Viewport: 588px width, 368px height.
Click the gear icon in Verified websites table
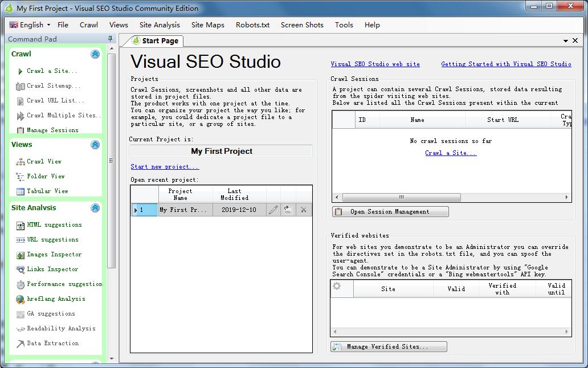pyautogui.click(x=337, y=287)
